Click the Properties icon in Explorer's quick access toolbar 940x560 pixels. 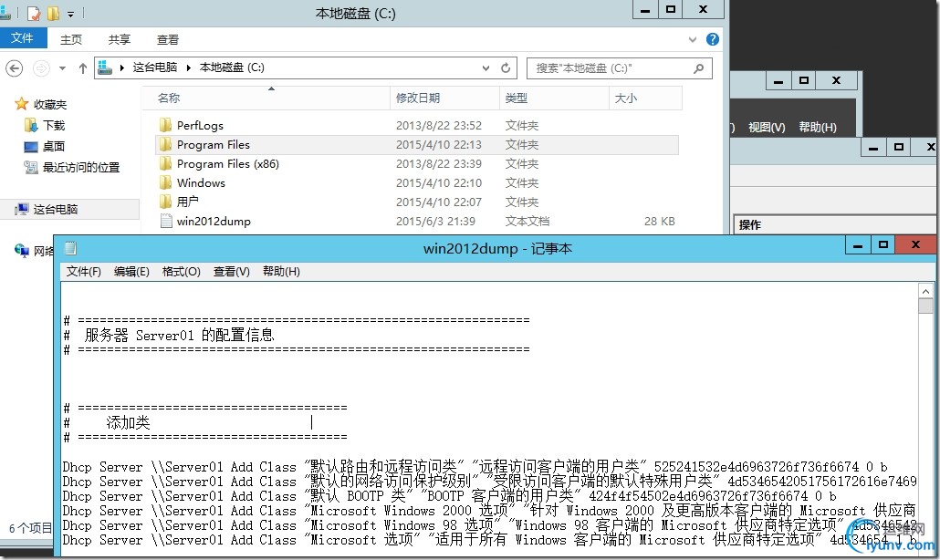coord(34,13)
